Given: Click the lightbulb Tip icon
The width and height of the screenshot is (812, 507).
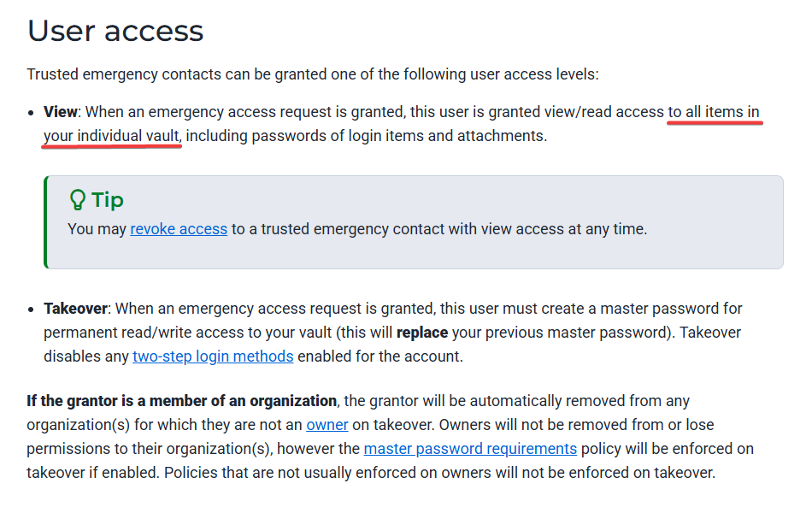Looking at the screenshot, I should (x=77, y=200).
